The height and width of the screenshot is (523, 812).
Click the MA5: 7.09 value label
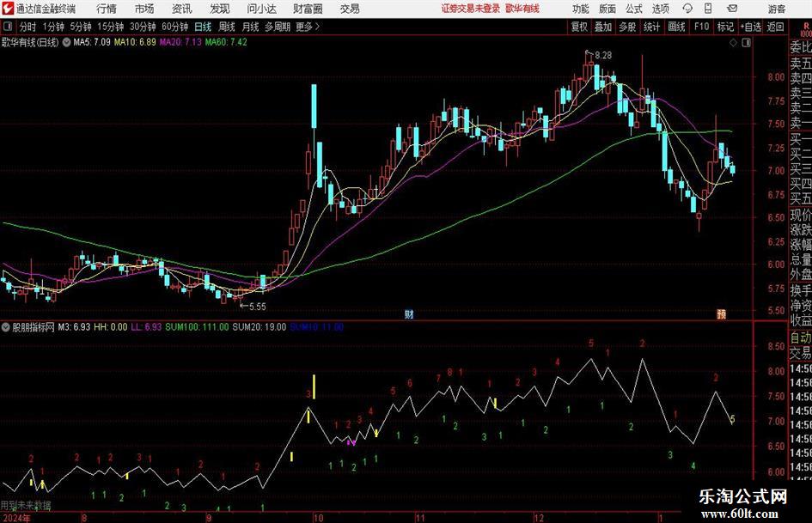(92, 42)
